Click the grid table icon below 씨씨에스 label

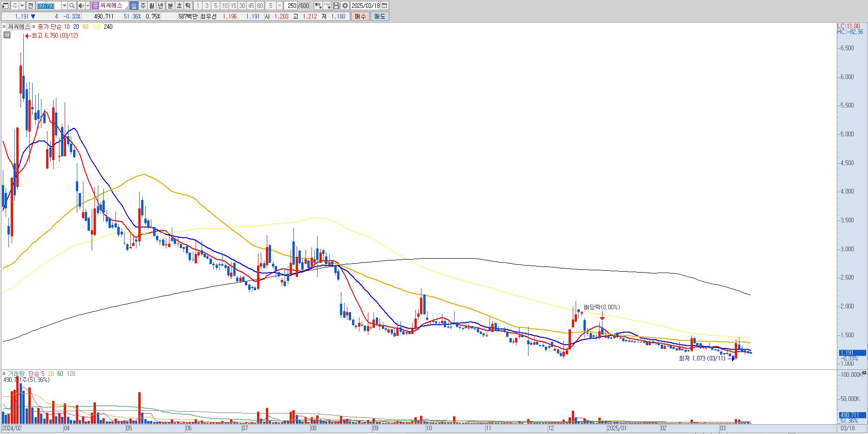tap(7, 35)
